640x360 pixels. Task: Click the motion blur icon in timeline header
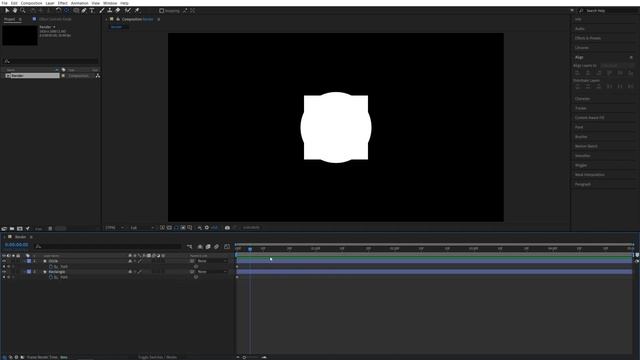pyautogui.click(x=217, y=247)
